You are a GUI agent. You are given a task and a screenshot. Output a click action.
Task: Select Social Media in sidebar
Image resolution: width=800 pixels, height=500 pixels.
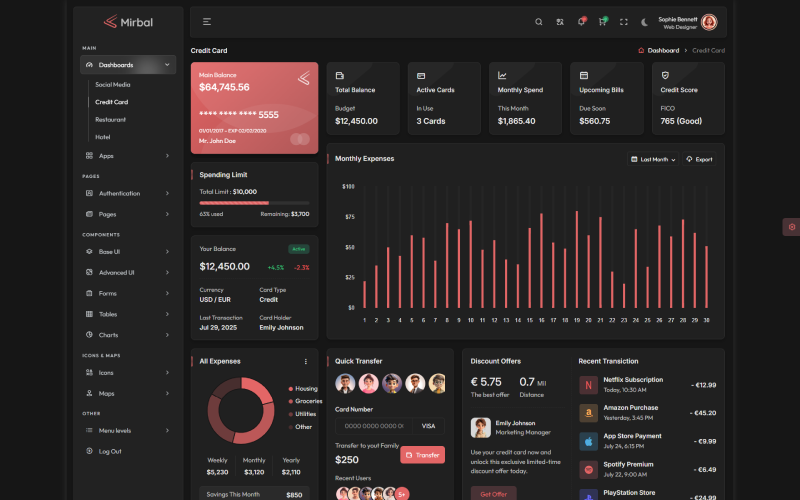[x=113, y=85]
